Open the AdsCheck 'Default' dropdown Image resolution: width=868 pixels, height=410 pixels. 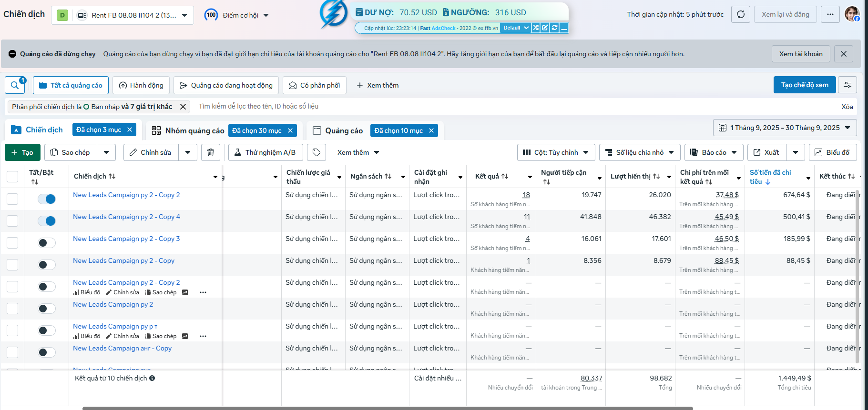tap(515, 28)
